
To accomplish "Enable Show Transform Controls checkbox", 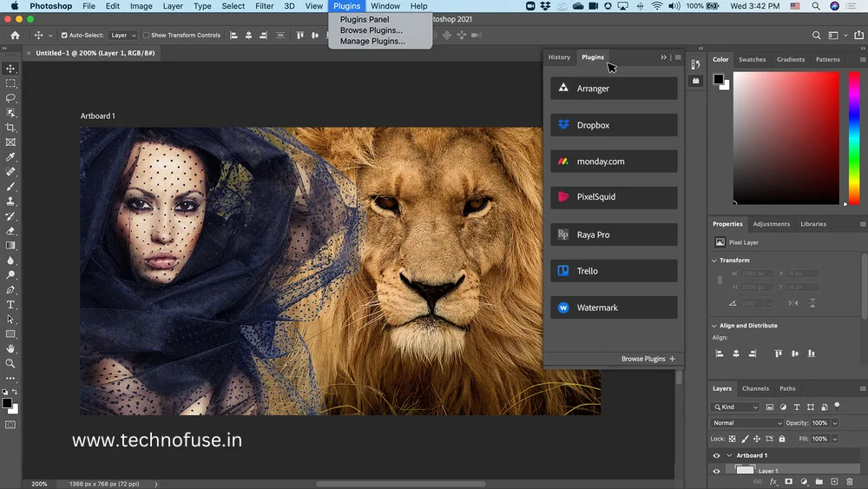I will tap(146, 35).
